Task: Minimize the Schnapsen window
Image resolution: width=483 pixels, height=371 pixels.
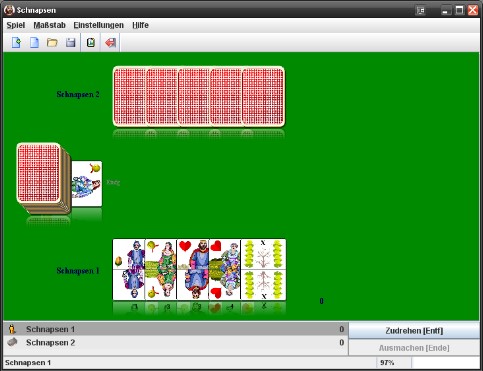Action: pos(446,10)
